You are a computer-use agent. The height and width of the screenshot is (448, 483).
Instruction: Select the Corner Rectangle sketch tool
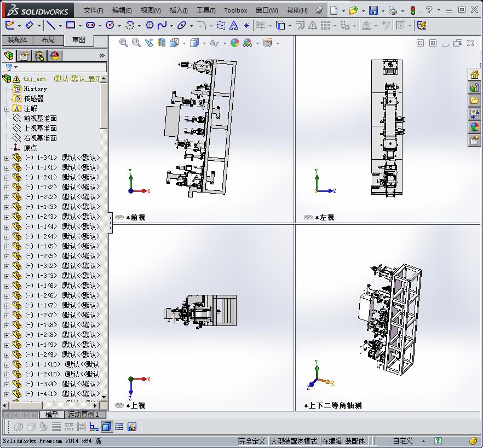click(x=70, y=25)
